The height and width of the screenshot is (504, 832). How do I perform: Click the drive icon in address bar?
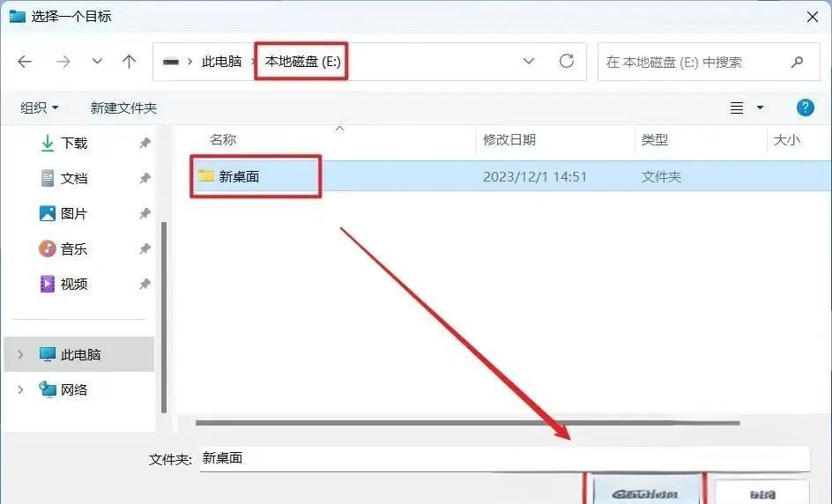point(171,62)
